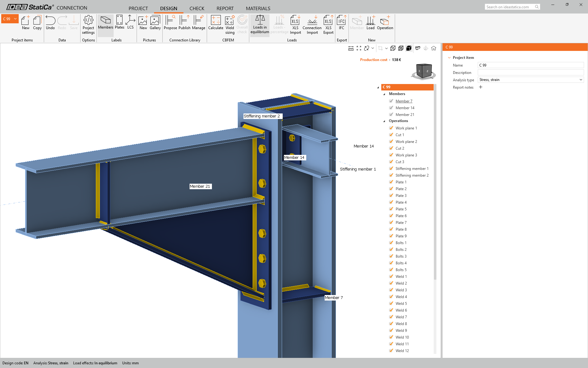Click Publish in Connection Library

184,22
